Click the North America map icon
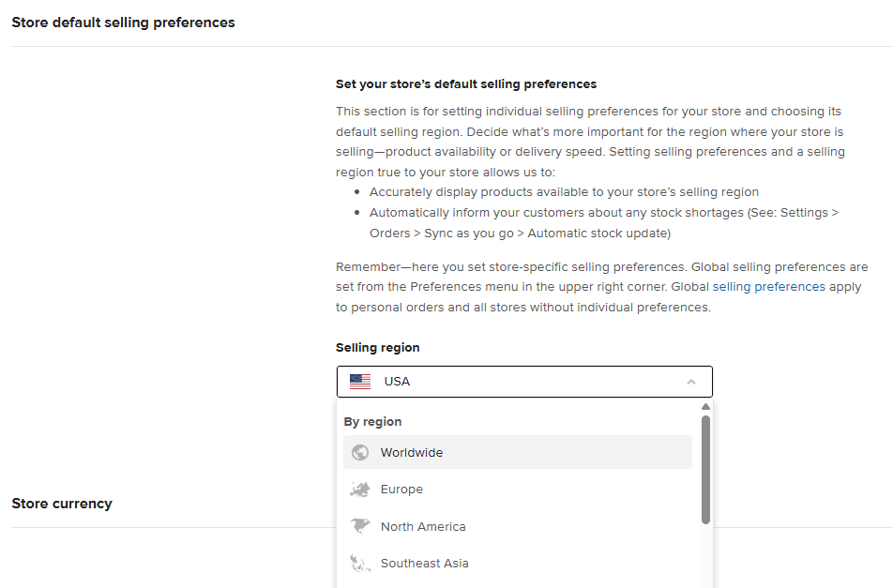 tap(360, 527)
